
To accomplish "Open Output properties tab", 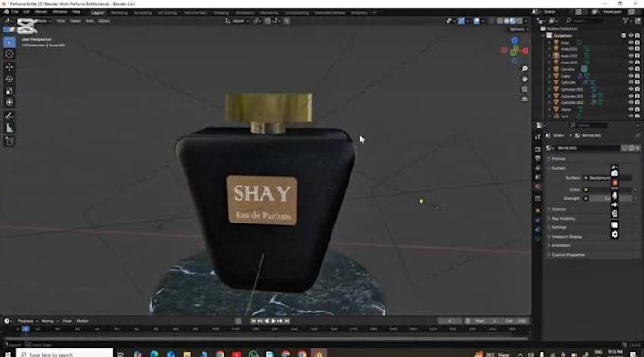I will (x=538, y=158).
